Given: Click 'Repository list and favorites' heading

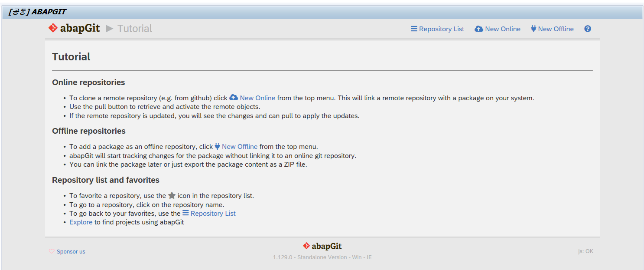Looking at the screenshot, I should coord(106,180).
